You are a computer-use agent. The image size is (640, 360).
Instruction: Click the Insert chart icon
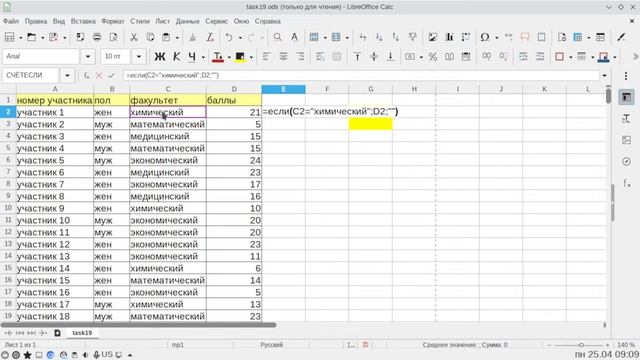click(449, 37)
